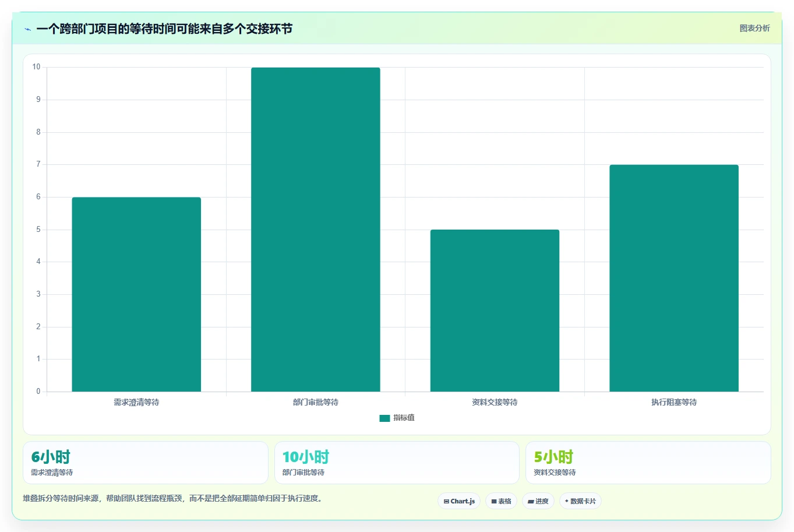794x532 pixels.
Task: Click the 指标值 legend label
Action: [404, 418]
